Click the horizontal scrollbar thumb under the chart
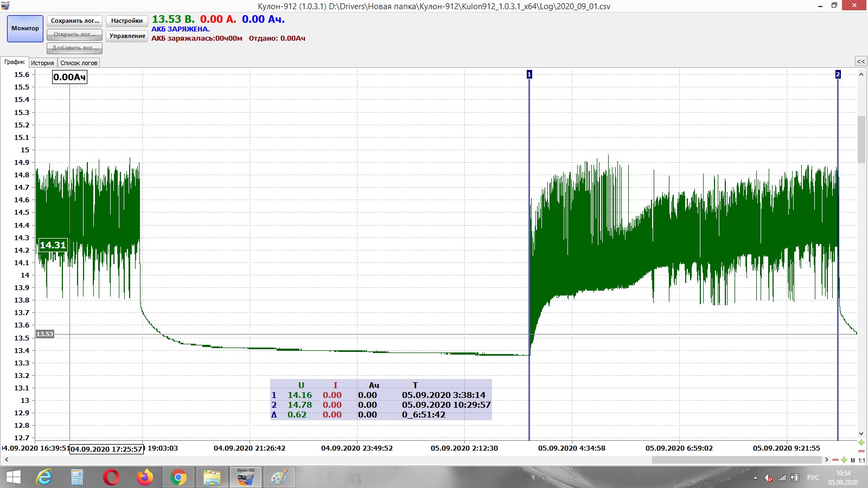Image resolution: width=868 pixels, height=488 pixels. pos(736,460)
